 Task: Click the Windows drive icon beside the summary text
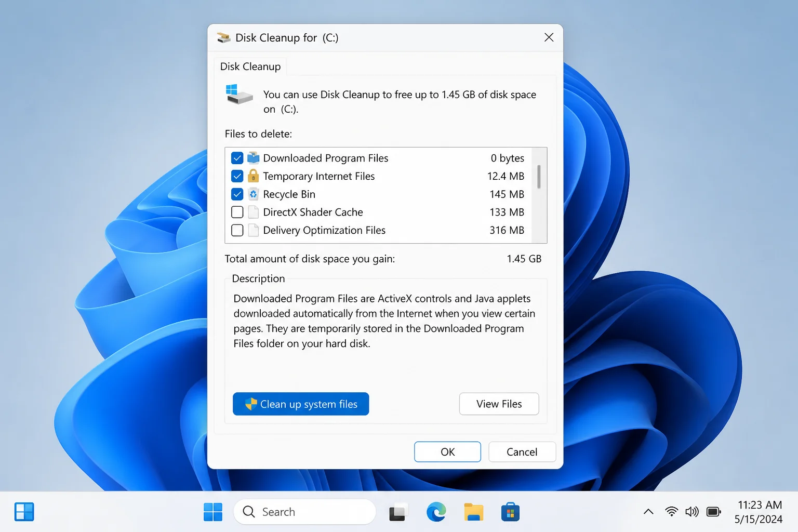tap(239, 95)
